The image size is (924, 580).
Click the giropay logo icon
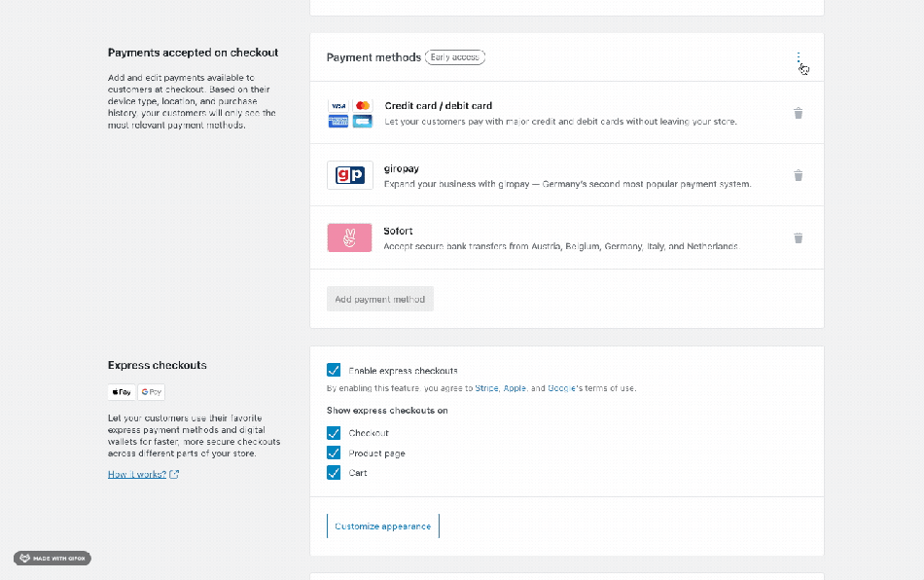(x=350, y=175)
